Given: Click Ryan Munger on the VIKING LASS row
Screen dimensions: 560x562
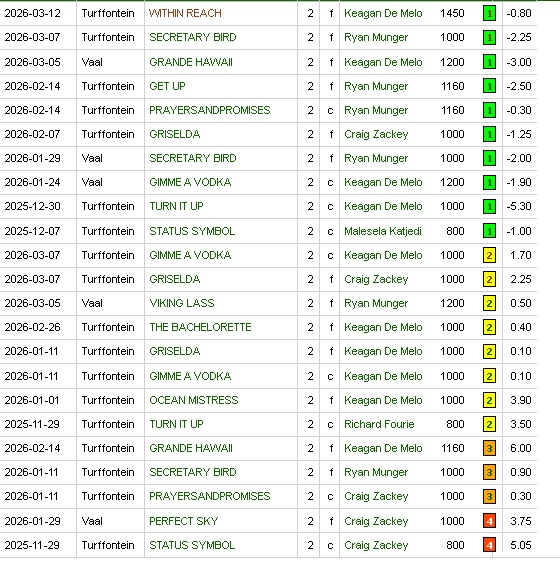Looking at the screenshot, I should (376, 304).
